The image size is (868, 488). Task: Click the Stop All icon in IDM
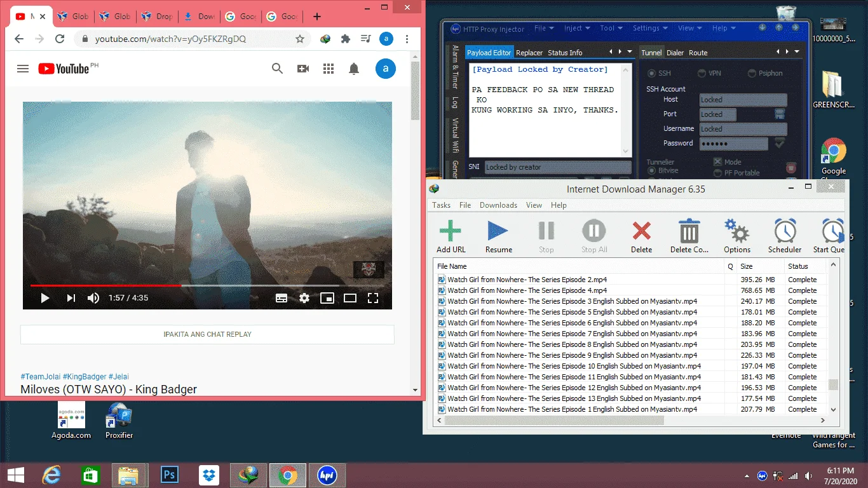[594, 236]
